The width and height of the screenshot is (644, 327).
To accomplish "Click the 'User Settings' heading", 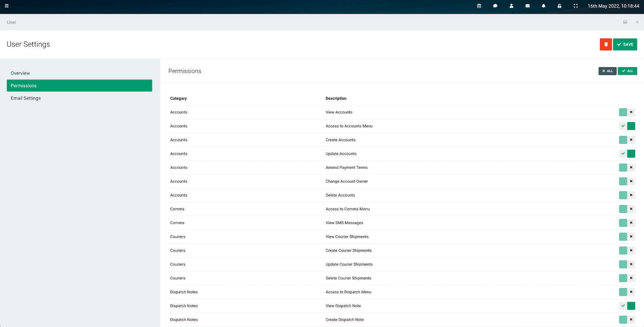I will 28,44.
